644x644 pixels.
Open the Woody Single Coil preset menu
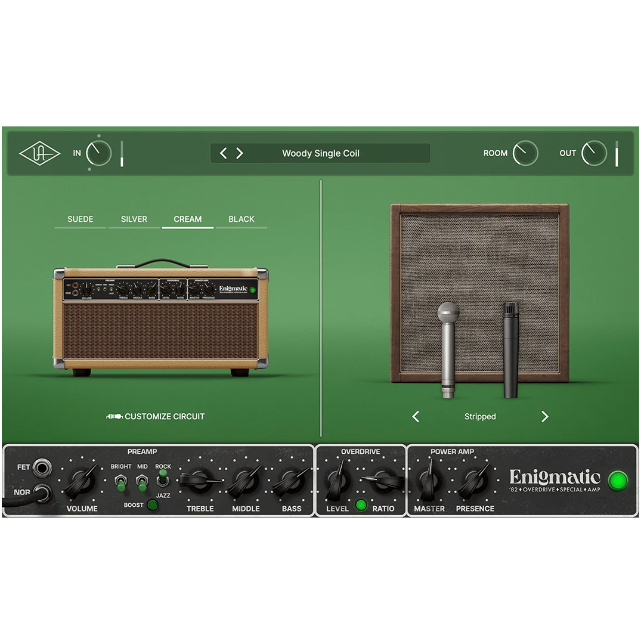[x=321, y=154]
